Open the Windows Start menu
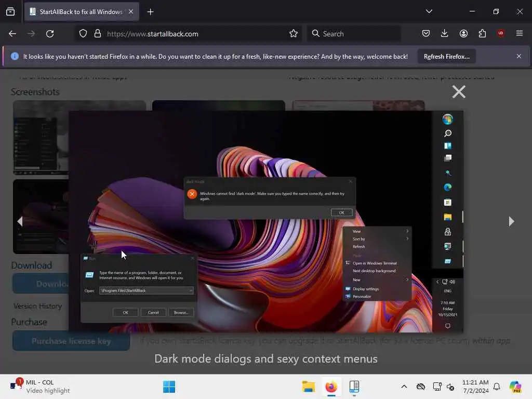The height and width of the screenshot is (399, 532). (169, 387)
